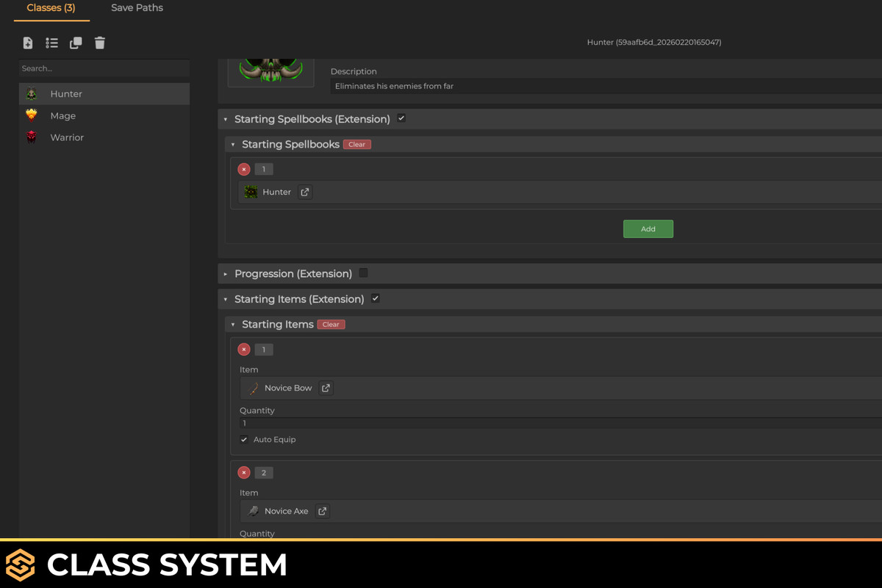Collapse the Starting Spellbooks section
Viewport: 882px width, 588px height.
pyautogui.click(x=232, y=144)
